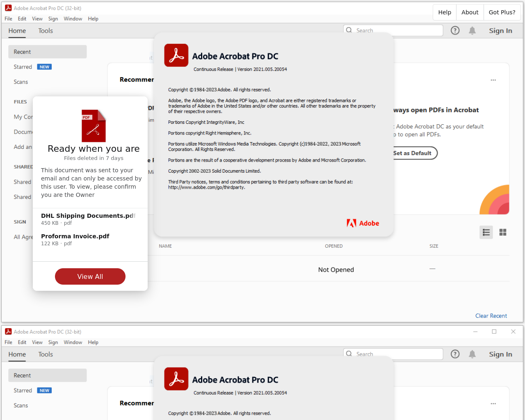Click Sign In in top window

500,31
